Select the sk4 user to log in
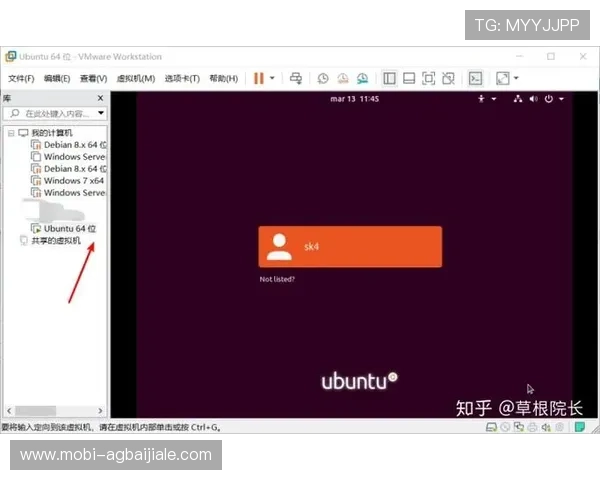This screenshot has width=600, height=480. [350, 247]
